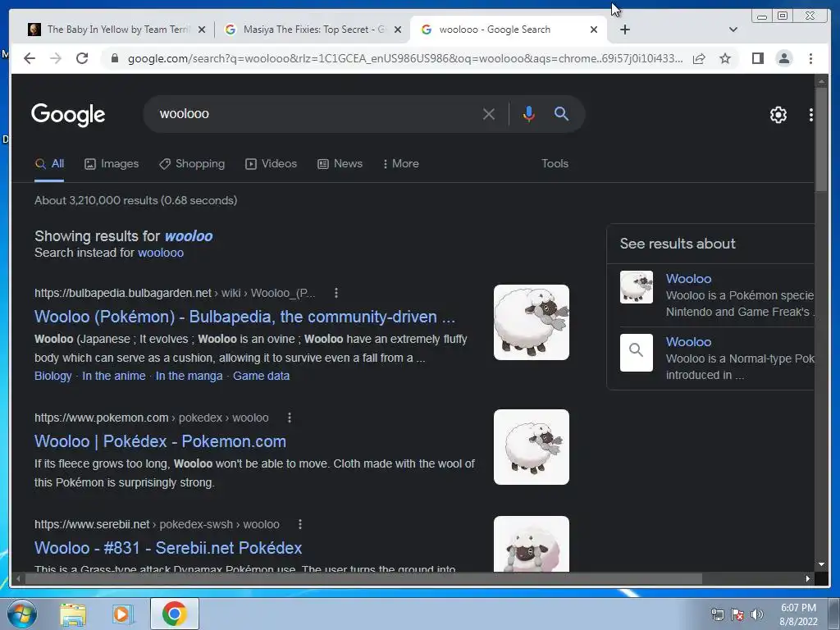
Task: Click the horizontal scrollbar thumb
Action: 363,579
